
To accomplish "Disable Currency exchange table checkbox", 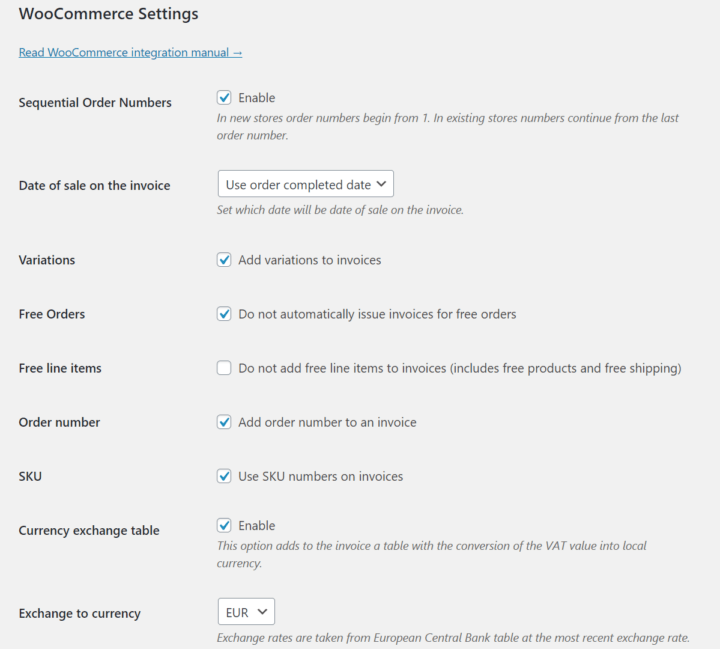I will [x=224, y=526].
